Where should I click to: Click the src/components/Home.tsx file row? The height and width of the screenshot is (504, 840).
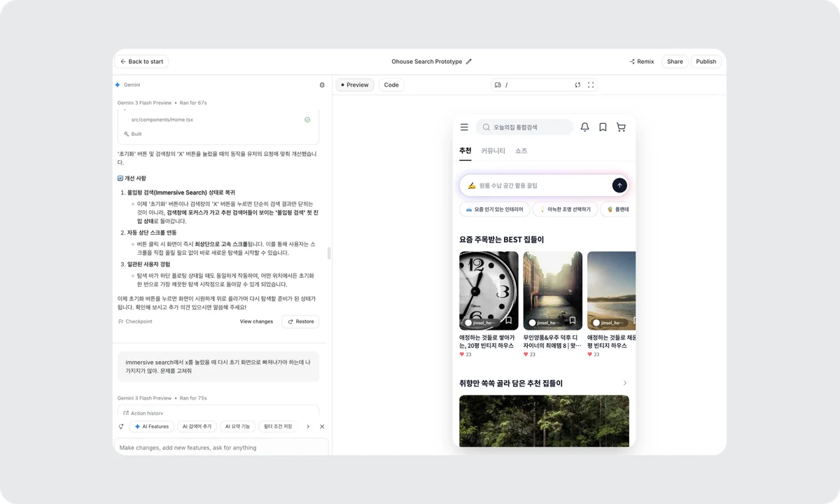point(218,120)
